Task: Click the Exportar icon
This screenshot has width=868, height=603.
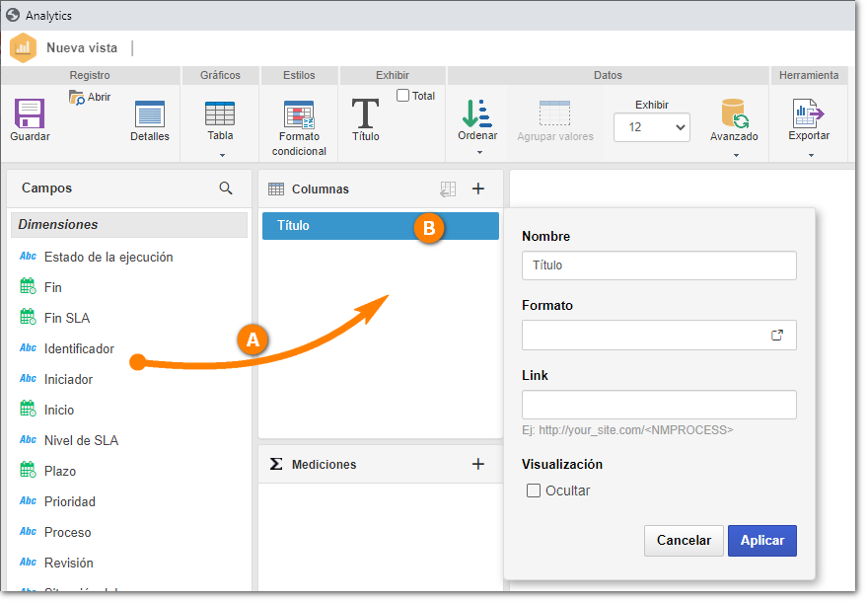Action: click(808, 113)
